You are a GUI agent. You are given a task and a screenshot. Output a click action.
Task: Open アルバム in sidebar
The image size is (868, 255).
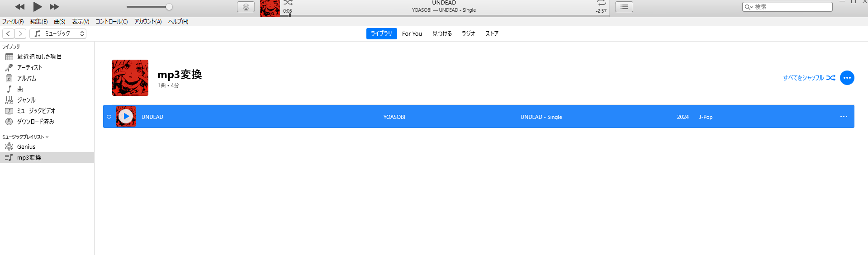(x=47, y=78)
